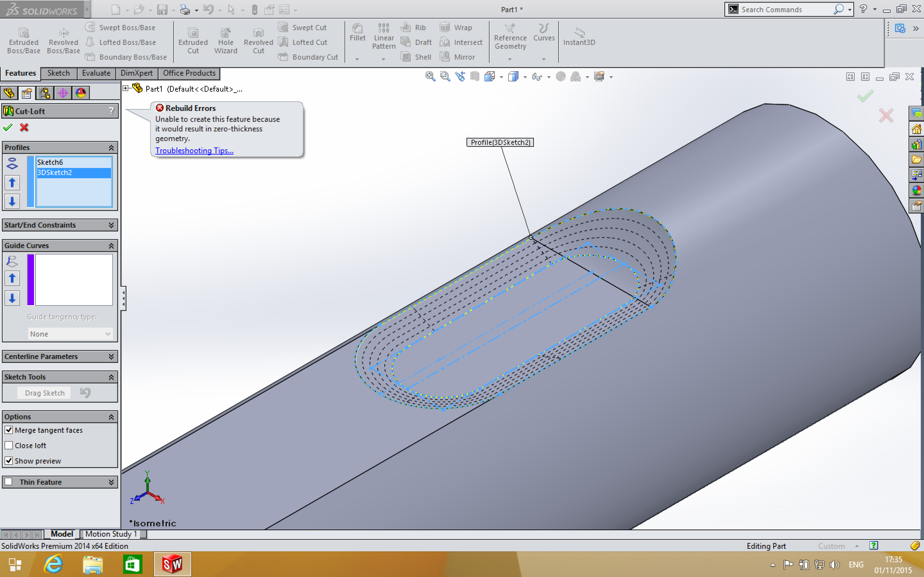This screenshot has height=577, width=924.
Task: Click the purple Guide Curves swatch
Action: point(30,279)
